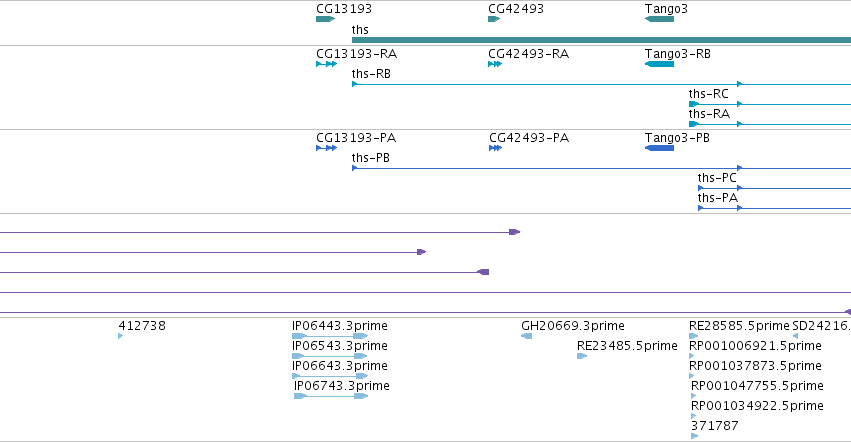Click the IP06543.3prime EST label
851x442 pixels.
[x=340, y=346]
